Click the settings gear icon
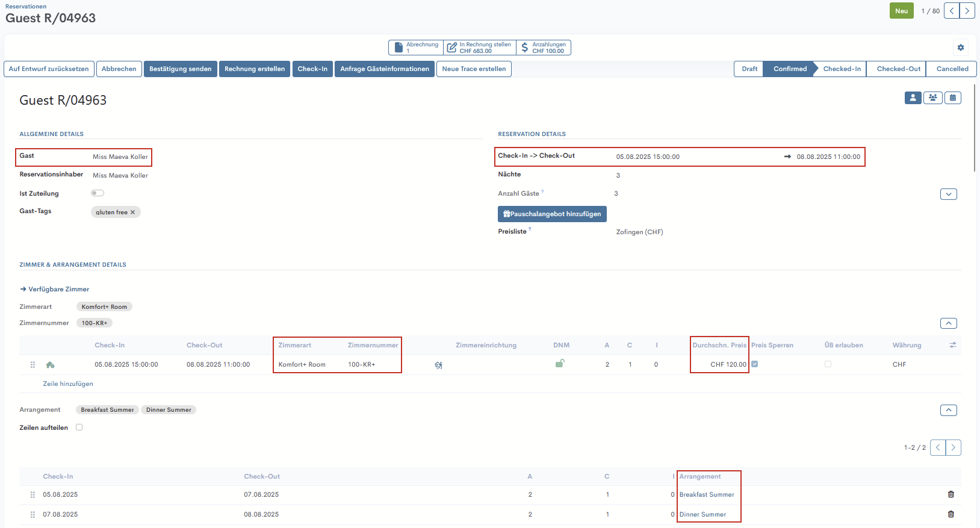 (x=960, y=48)
